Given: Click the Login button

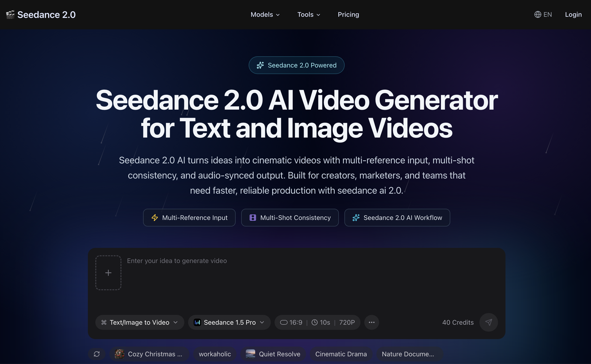Looking at the screenshot, I should [573, 14].
